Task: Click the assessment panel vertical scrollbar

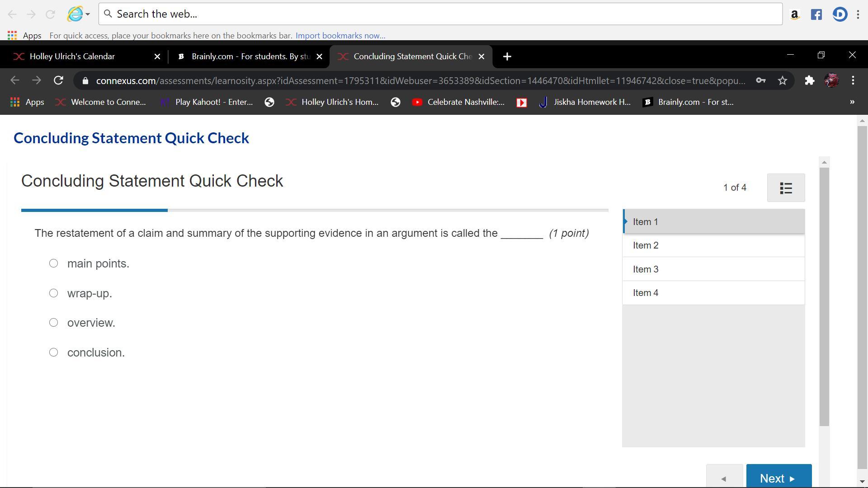Action: coord(824,296)
